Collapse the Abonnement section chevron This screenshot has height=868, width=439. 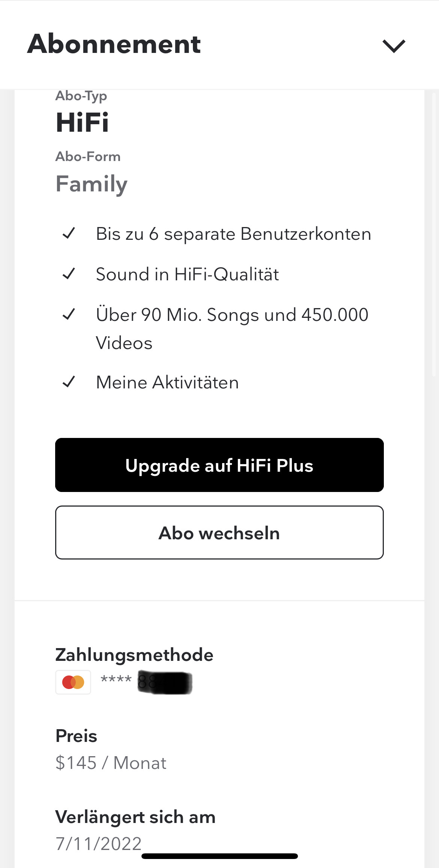[394, 46]
